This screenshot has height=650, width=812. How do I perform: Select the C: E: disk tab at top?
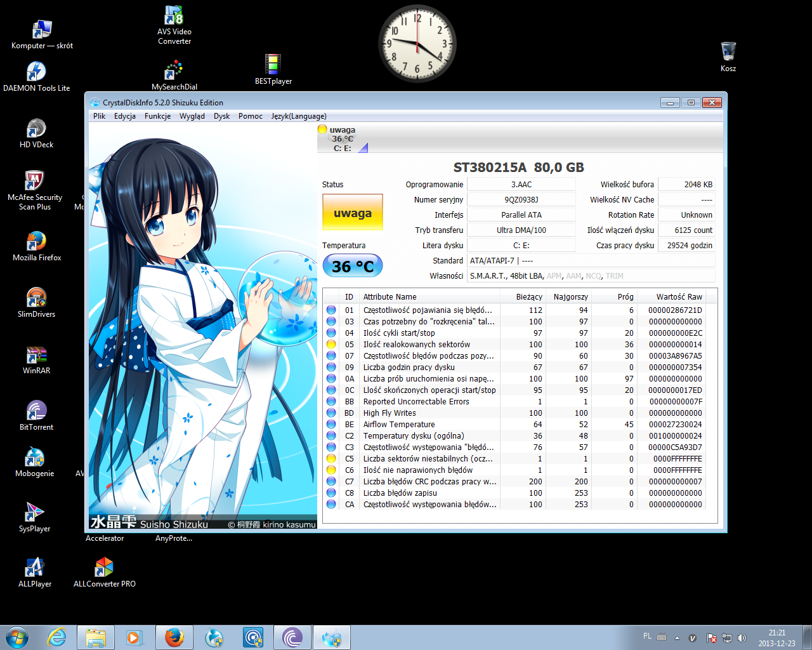(x=343, y=139)
